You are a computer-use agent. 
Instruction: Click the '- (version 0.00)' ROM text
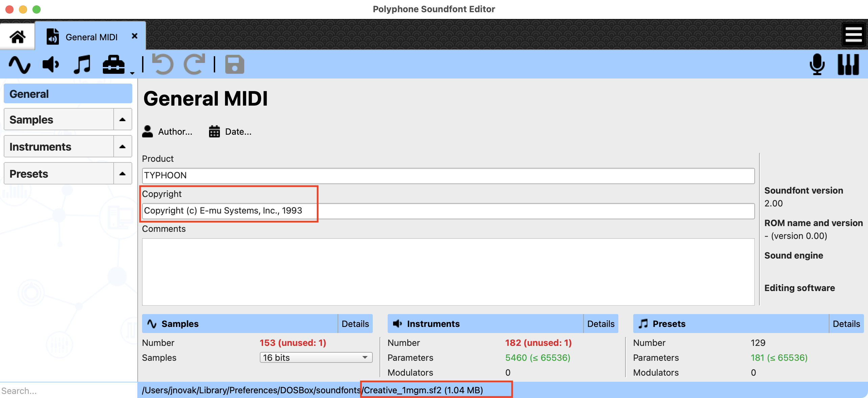click(x=796, y=236)
